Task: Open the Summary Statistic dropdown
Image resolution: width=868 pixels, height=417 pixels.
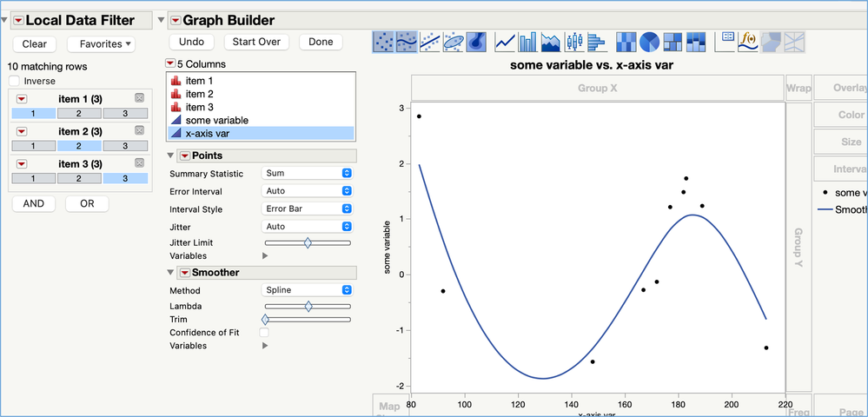Action: (x=307, y=174)
